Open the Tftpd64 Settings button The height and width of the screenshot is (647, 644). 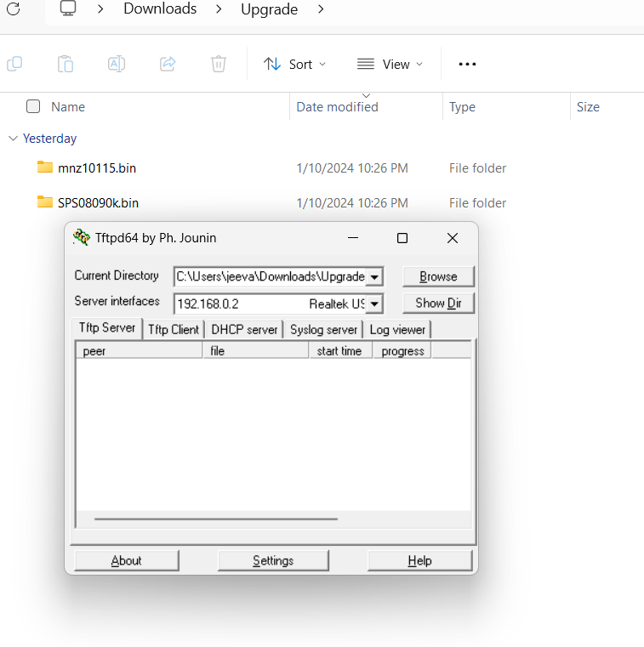[x=273, y=560]
